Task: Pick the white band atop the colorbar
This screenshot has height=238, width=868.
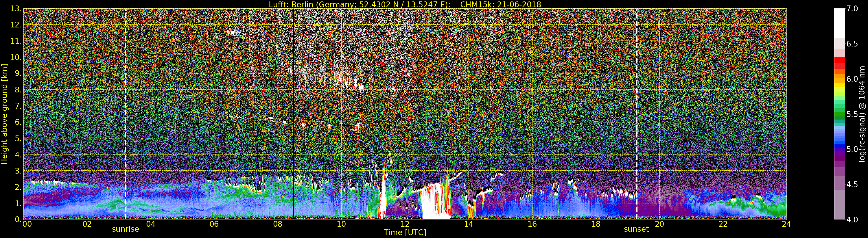Action: pos(839,23)
